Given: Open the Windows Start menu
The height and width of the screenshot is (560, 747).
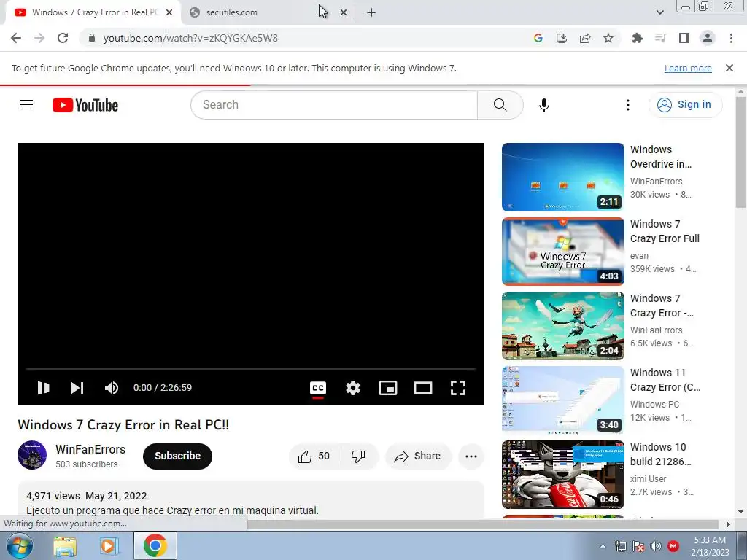Looking at the screenshot, I should click(20, 545).
